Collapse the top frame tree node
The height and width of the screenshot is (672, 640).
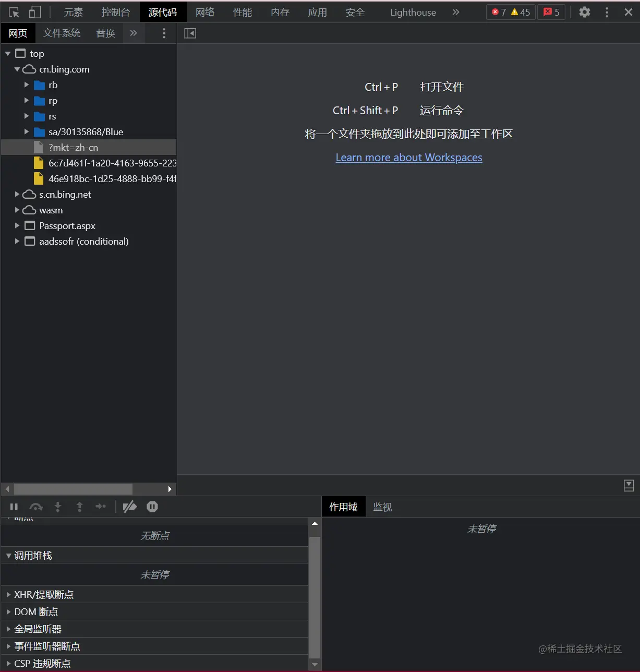[8, 53]
